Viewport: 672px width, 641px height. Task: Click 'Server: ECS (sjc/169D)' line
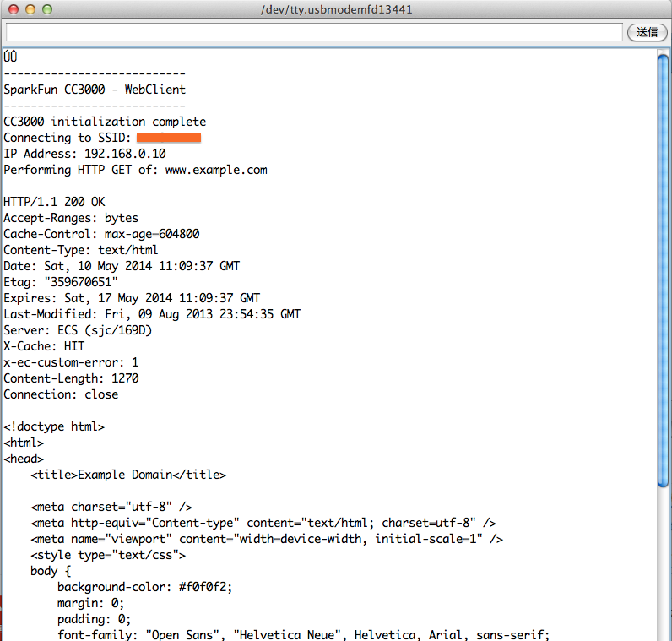78,330
